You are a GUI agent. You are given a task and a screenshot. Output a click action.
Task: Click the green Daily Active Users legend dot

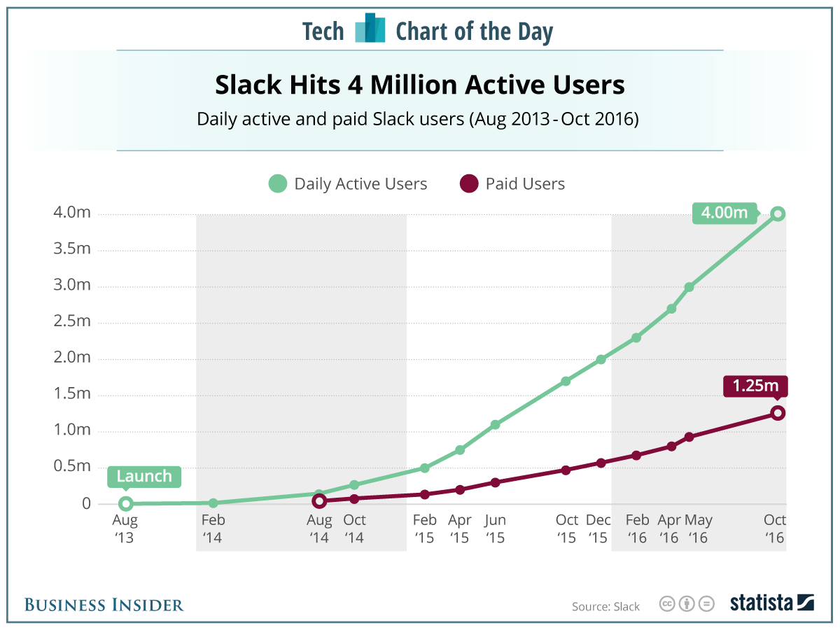[278, 185]
